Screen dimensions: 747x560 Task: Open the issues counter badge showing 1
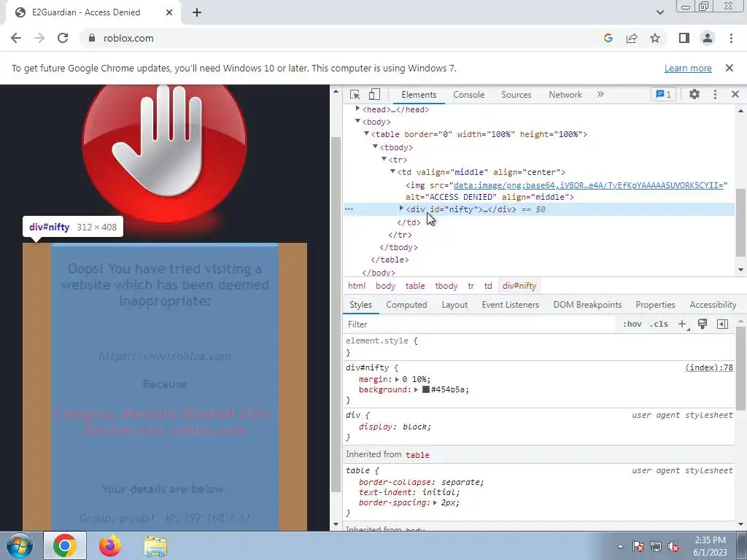pos(663,94)
